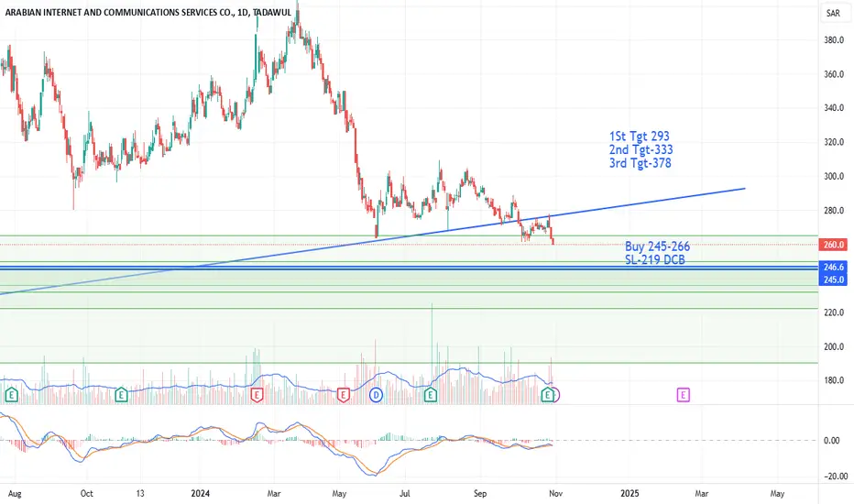854x504 pixels.
Task: Open the red E earnings marker above May 2024
Action: point(343,395)
